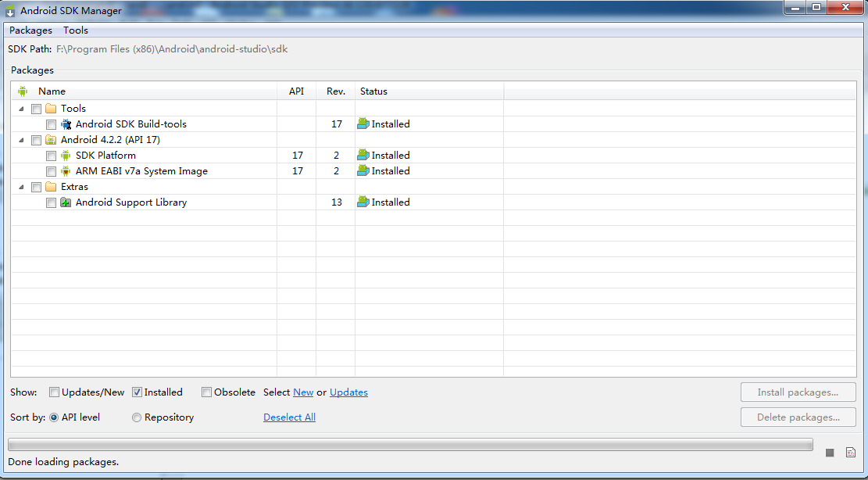Click the Extras category label

pos(74,187)
